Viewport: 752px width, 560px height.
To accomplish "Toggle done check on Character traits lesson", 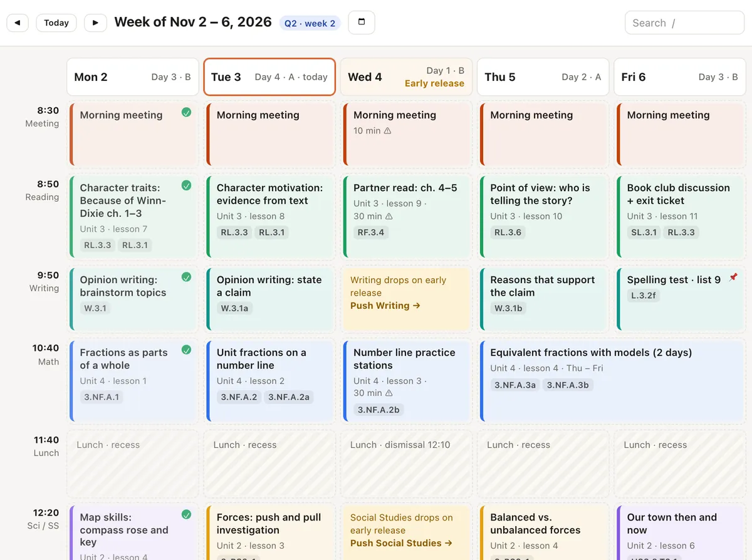I will pyautogui.click(x=186, y=185).
